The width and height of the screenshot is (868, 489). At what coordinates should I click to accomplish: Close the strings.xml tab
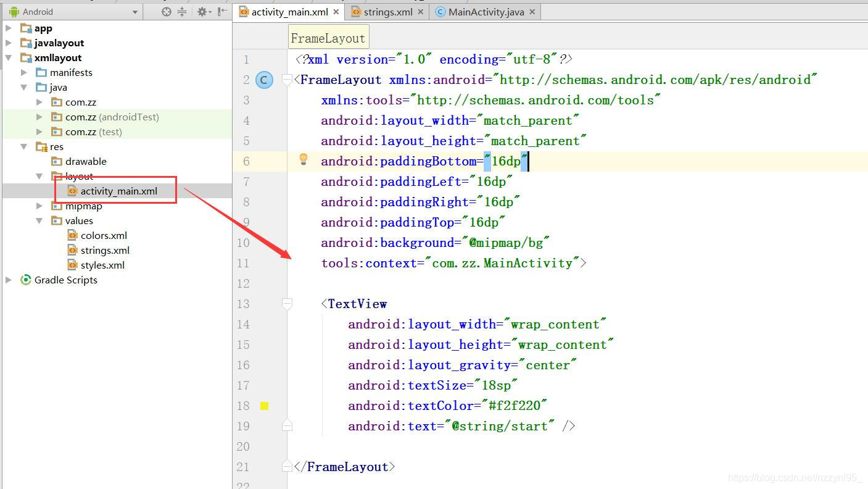coord(421,12)
